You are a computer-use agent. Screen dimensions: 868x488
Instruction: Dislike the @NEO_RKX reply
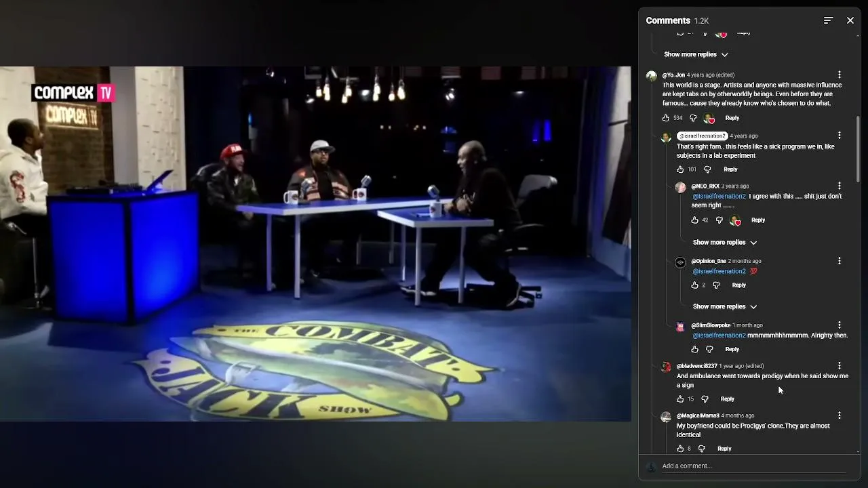(719, 220)
